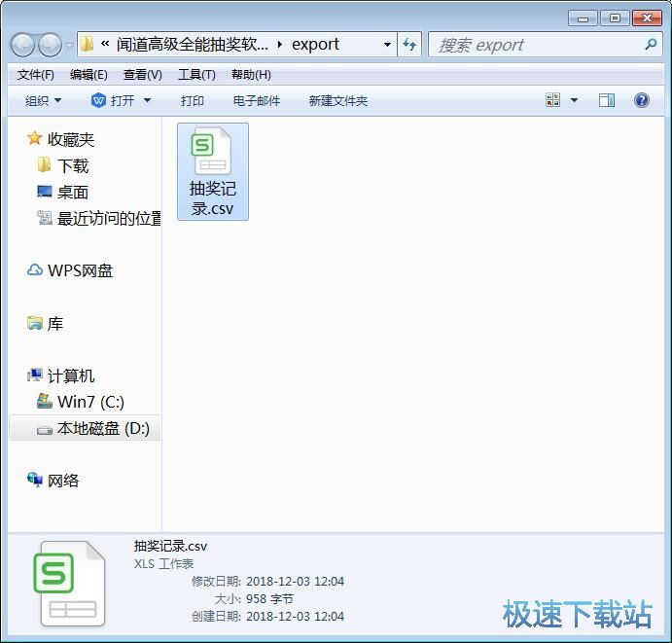Create a folder with 新建文件夹

tap(338, 101)
